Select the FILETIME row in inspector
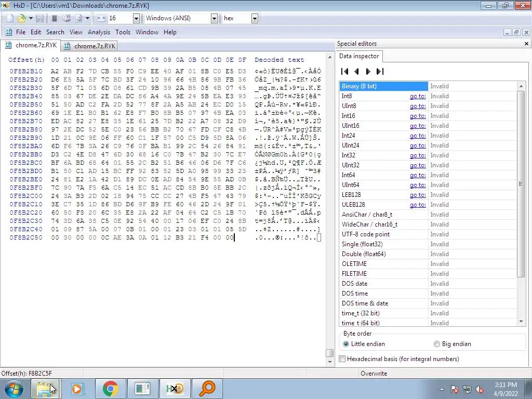 tap(428, 274)
